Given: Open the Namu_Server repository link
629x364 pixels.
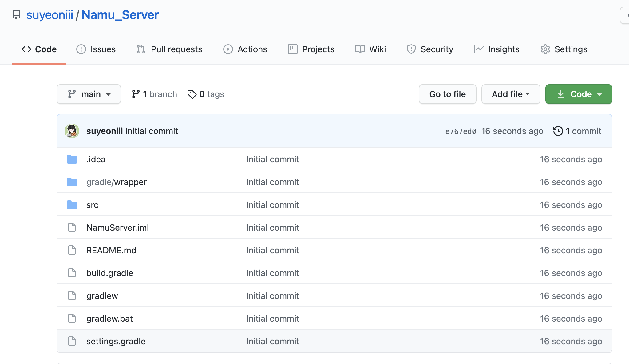Looking at the screenshot, I should click(x=120, y=15).
